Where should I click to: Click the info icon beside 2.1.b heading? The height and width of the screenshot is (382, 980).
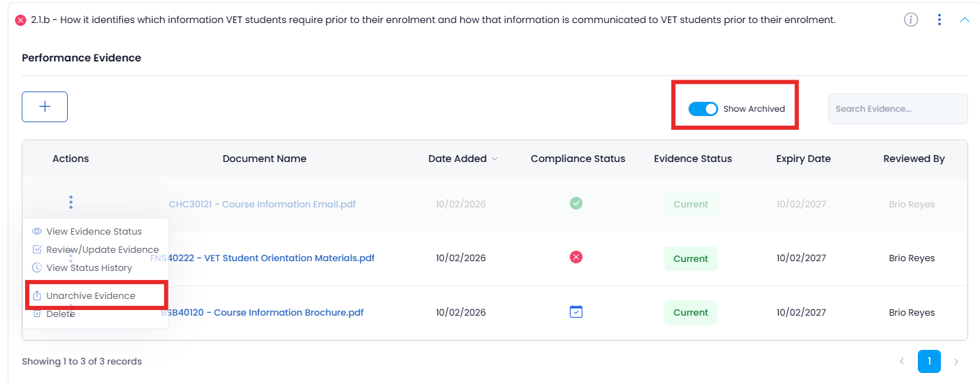coord(911,20)
